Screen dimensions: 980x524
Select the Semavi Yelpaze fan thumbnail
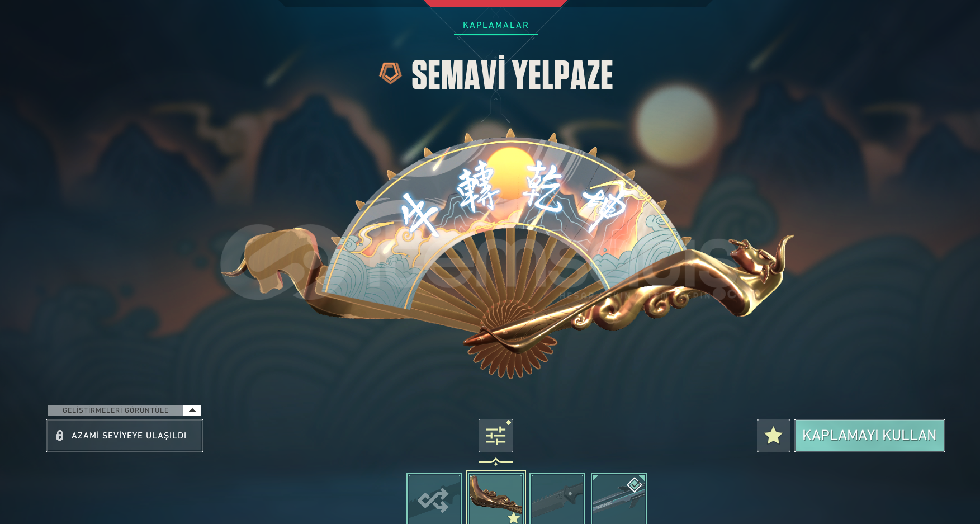(x=496, y=499)
